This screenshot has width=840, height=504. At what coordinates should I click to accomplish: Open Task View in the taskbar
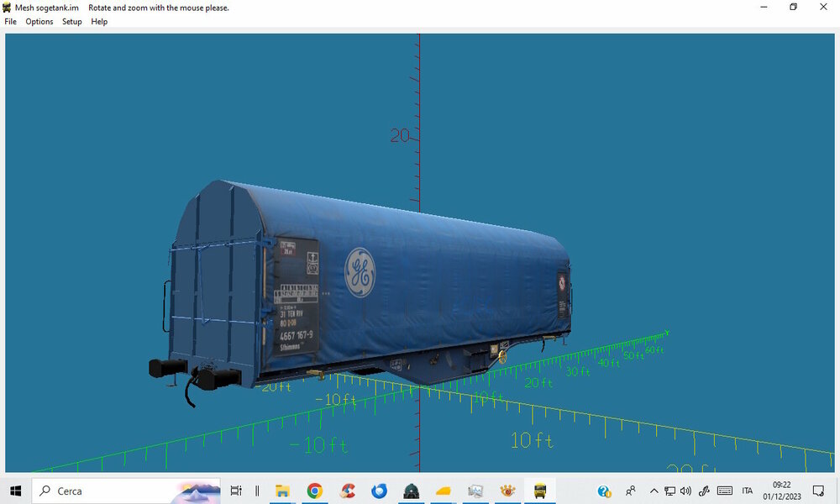click(x=236, y=491)
